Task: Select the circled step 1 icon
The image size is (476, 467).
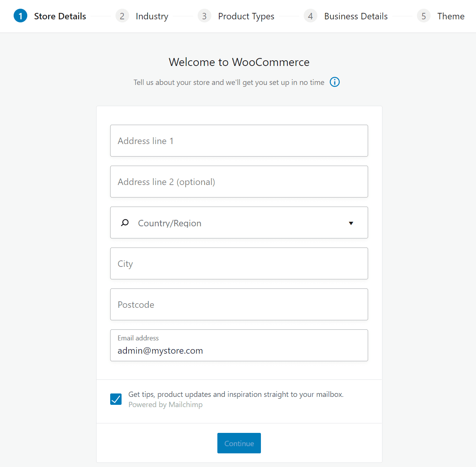Action: click(x=20, y=16)
